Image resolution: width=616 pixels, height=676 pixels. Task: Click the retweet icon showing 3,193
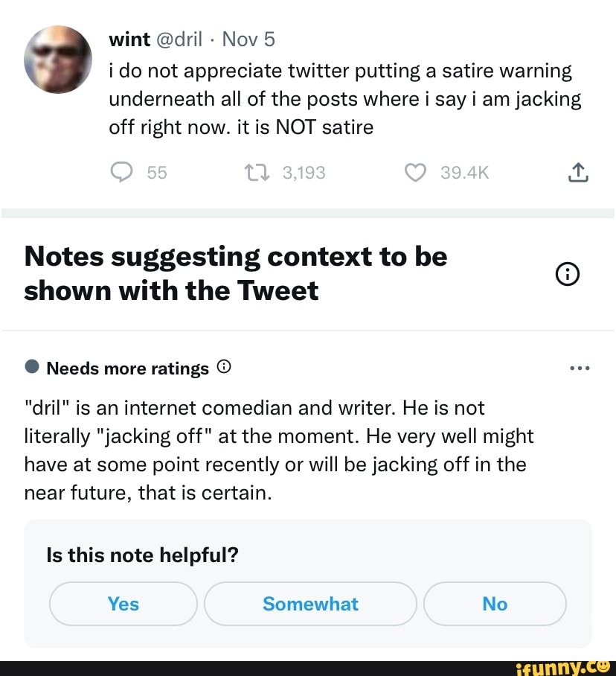click(257, 172)
